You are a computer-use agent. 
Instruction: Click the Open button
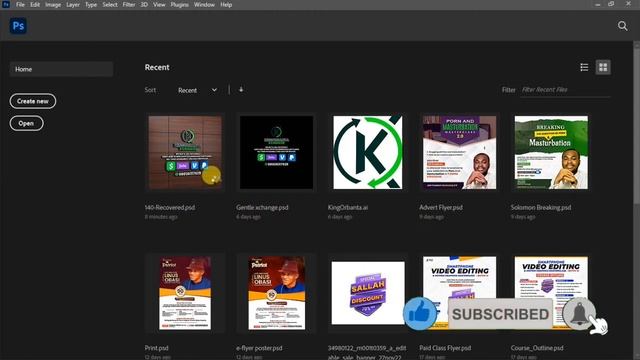tap(26, 123)
